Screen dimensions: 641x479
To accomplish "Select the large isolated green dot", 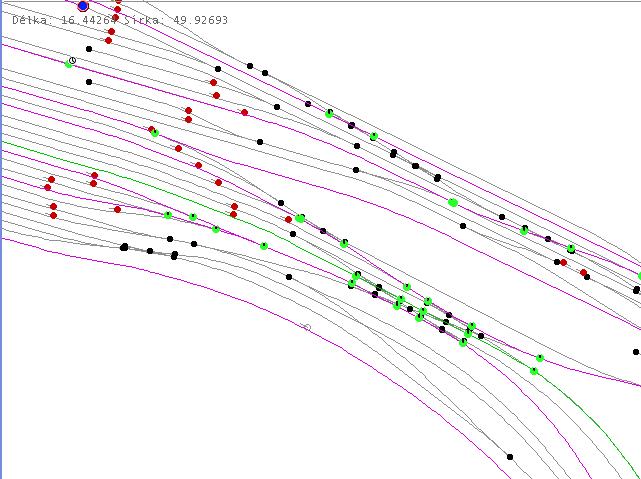I will [453, 202].
